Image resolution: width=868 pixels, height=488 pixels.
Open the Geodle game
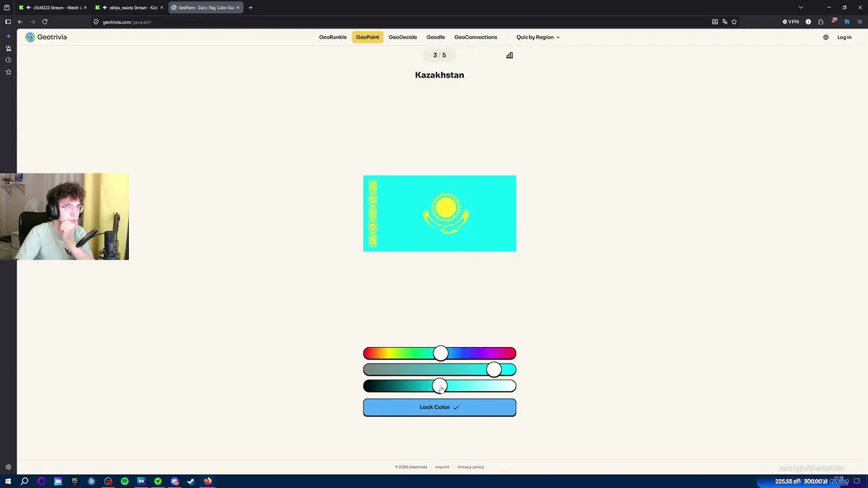pos(435,37)
